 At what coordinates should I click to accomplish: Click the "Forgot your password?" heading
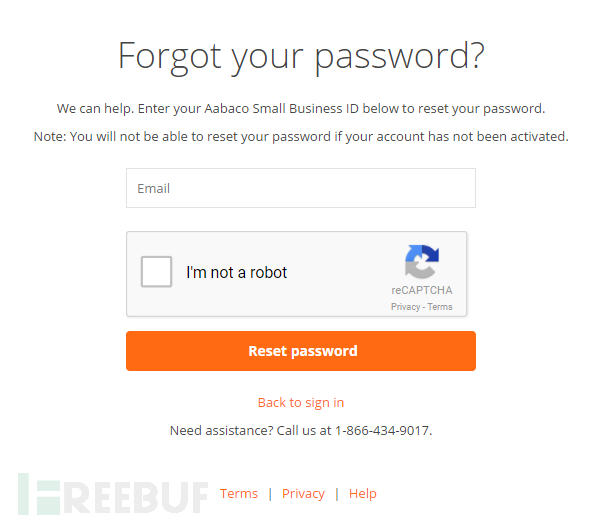pyautogui.click(x=301, y=56)
